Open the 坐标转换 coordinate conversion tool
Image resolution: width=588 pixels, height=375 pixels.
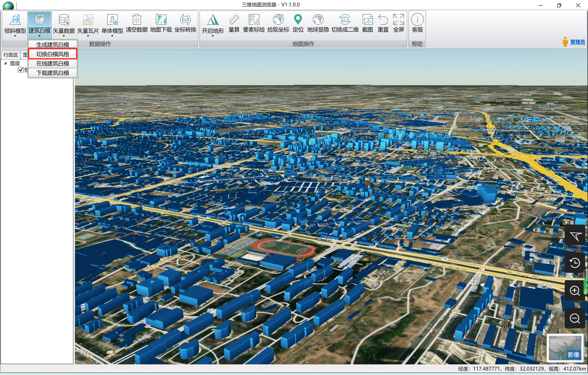(x=185, y=20)
